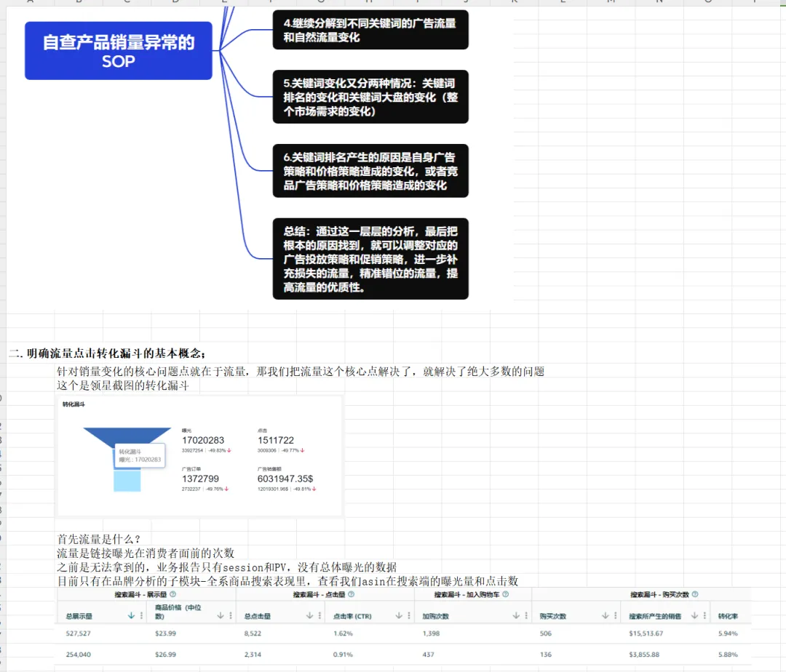Click the 转化率 value 5.94%
The image size is (786, 672).
(x=728, y=633)
